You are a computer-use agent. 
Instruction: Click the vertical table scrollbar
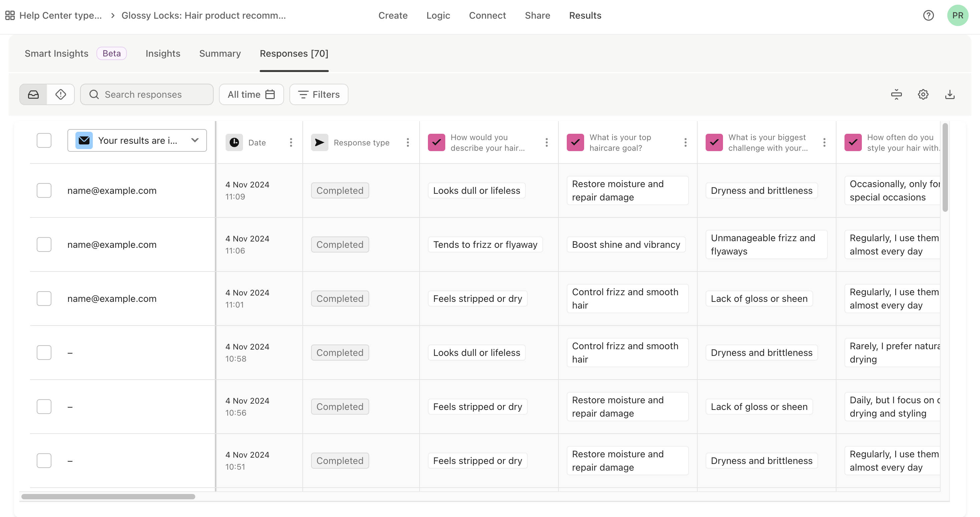click(945, 167)
